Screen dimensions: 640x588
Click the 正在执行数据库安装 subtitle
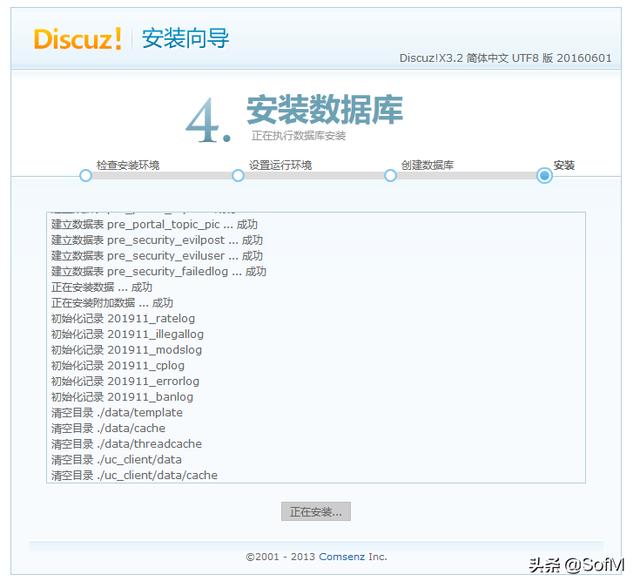(299, 136)
